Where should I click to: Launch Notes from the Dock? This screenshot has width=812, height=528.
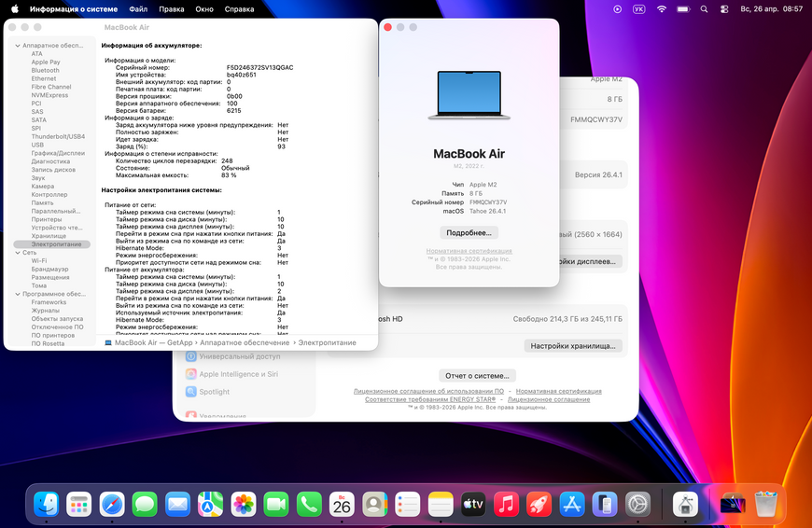[441, 504]
